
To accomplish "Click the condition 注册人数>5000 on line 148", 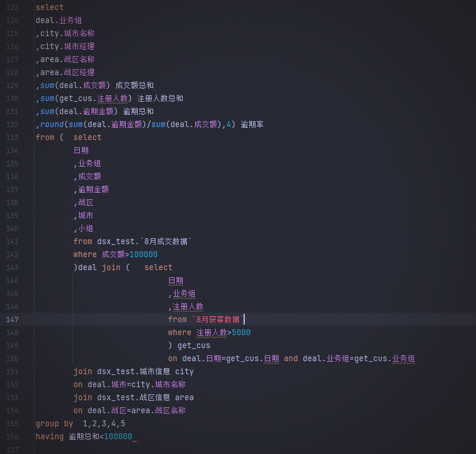I will pyautogui.click(x=224, y=332).
